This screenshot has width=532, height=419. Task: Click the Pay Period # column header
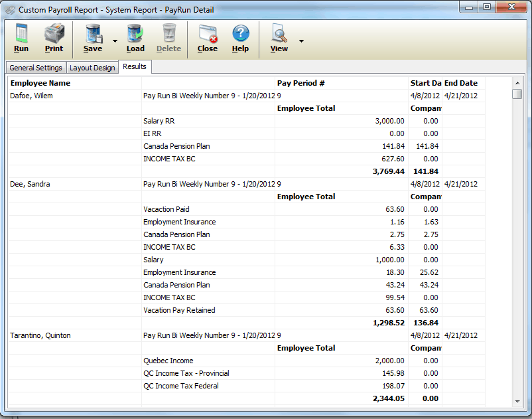point(300,82)
